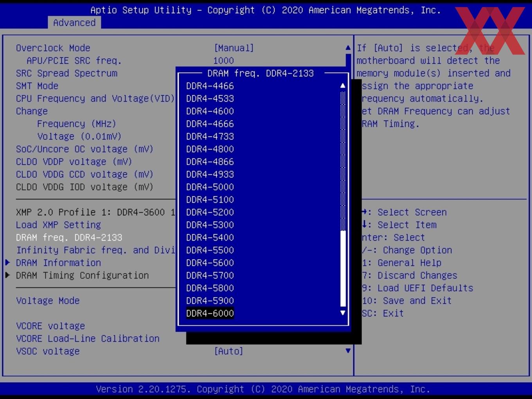Select Infinity Fabric freq. and Divider
The height and width of the screenshot is (399, 532).
pyautogui.click(x=95, y=250)
